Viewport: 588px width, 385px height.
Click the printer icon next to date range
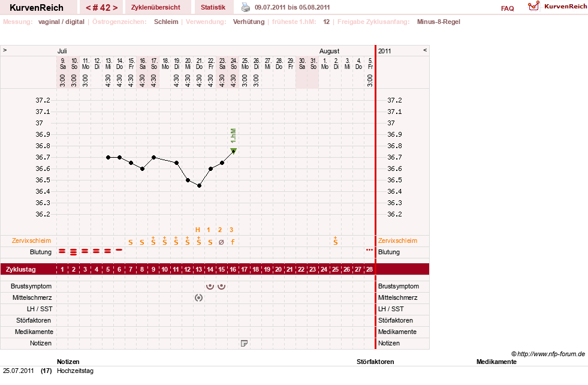pos(245,7)
